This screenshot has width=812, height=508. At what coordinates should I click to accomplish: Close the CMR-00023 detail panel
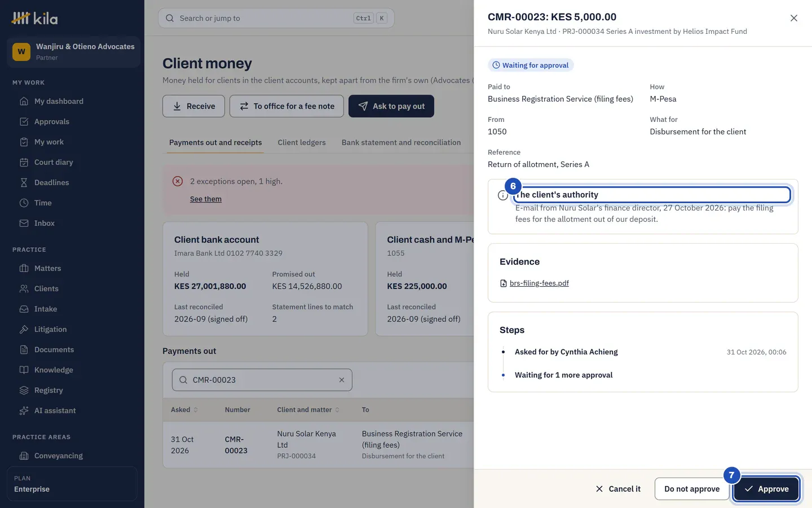(793, 18)
